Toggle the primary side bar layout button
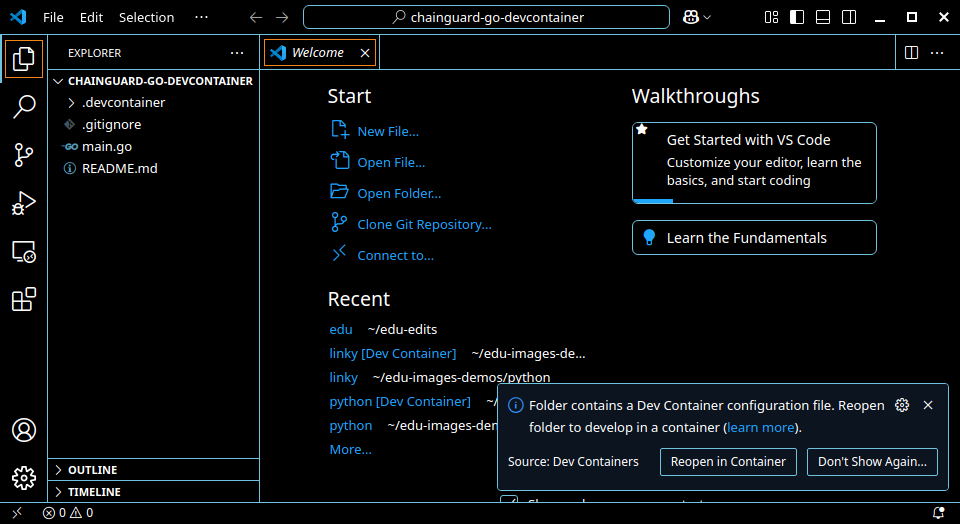 point(797,17)
